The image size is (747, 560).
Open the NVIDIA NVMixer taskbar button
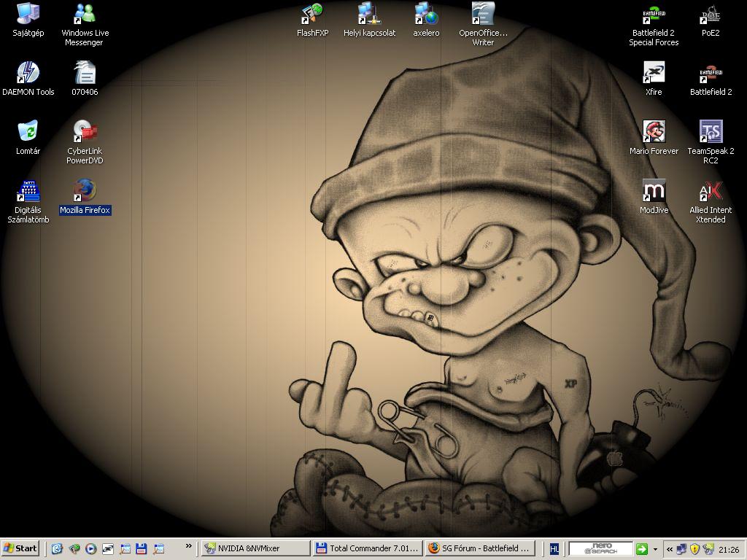[255, 548]
